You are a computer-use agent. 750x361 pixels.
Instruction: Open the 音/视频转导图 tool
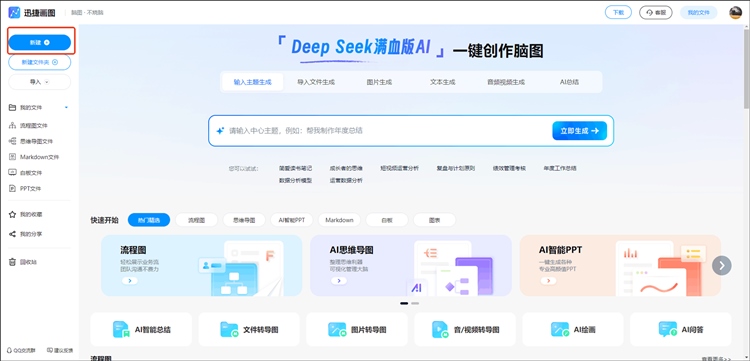[465, 329]
